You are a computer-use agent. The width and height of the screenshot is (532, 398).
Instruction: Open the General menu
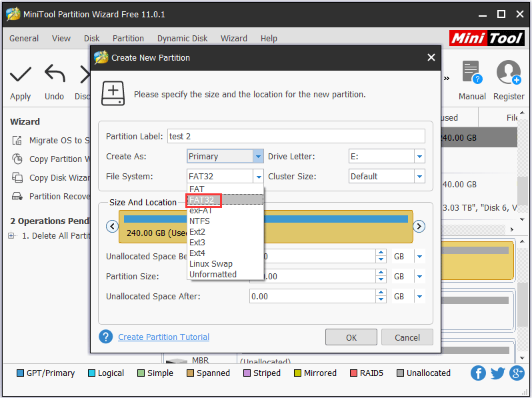coord(24,39)
